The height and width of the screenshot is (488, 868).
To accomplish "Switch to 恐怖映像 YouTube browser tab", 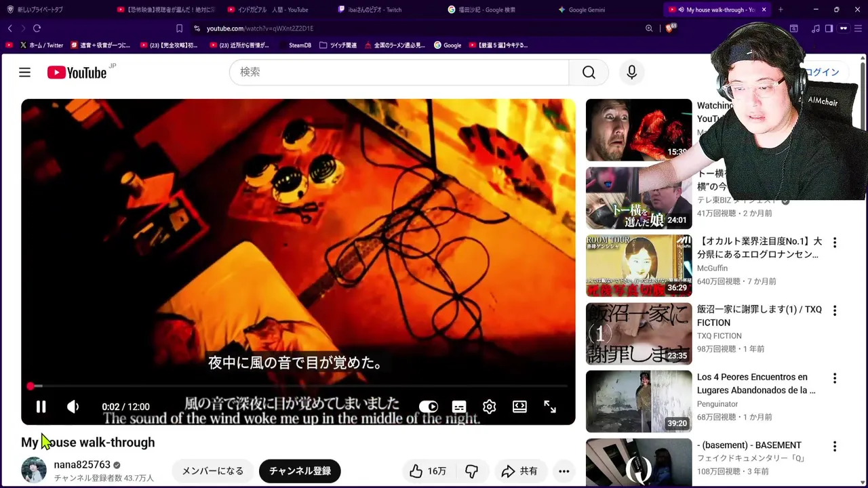I will (x=165, y=9).
